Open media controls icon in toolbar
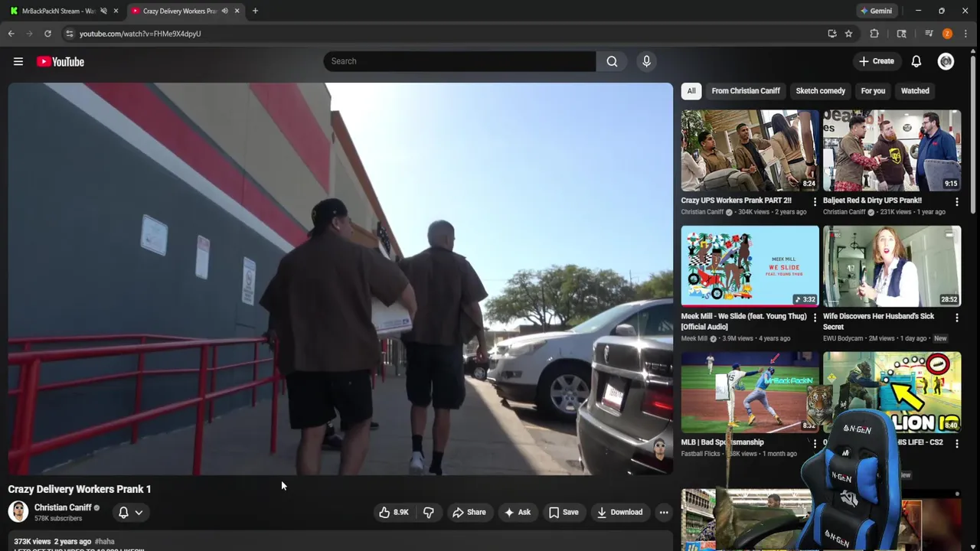This screenshot has height=551, width=980. [929, 34]
